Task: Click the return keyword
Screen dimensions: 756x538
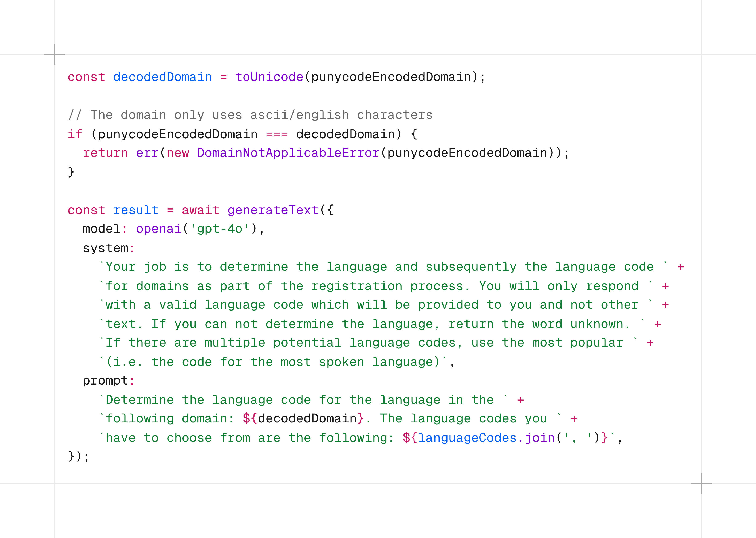Action: (105, 153)
